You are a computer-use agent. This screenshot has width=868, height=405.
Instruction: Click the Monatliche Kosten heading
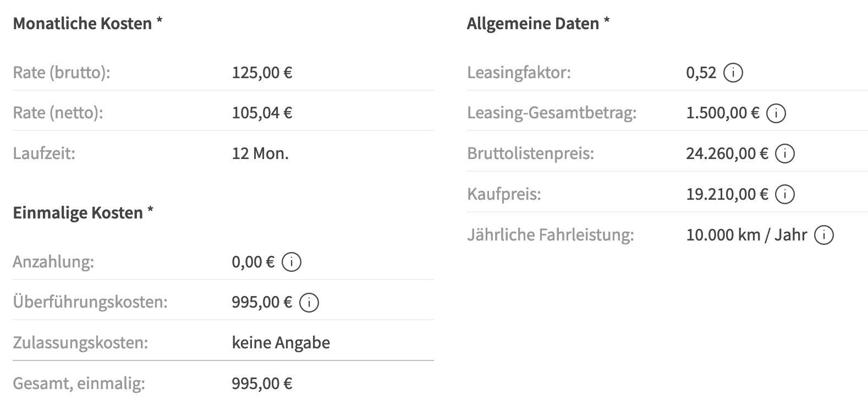87,24
